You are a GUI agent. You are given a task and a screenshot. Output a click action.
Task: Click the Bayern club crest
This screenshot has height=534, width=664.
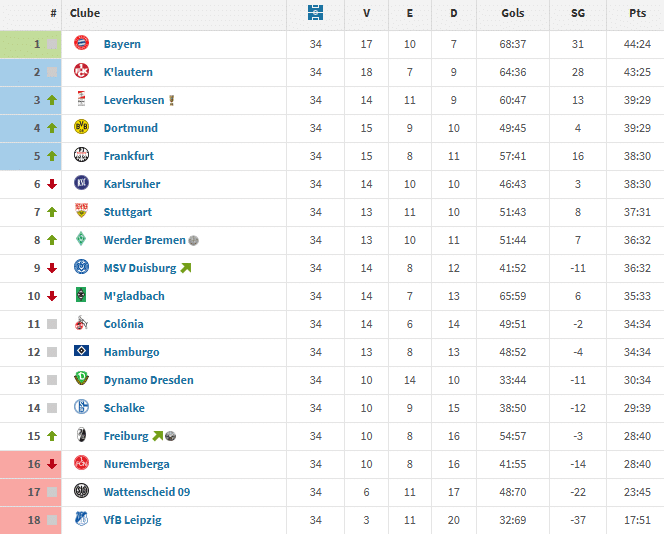coord(81,44)
